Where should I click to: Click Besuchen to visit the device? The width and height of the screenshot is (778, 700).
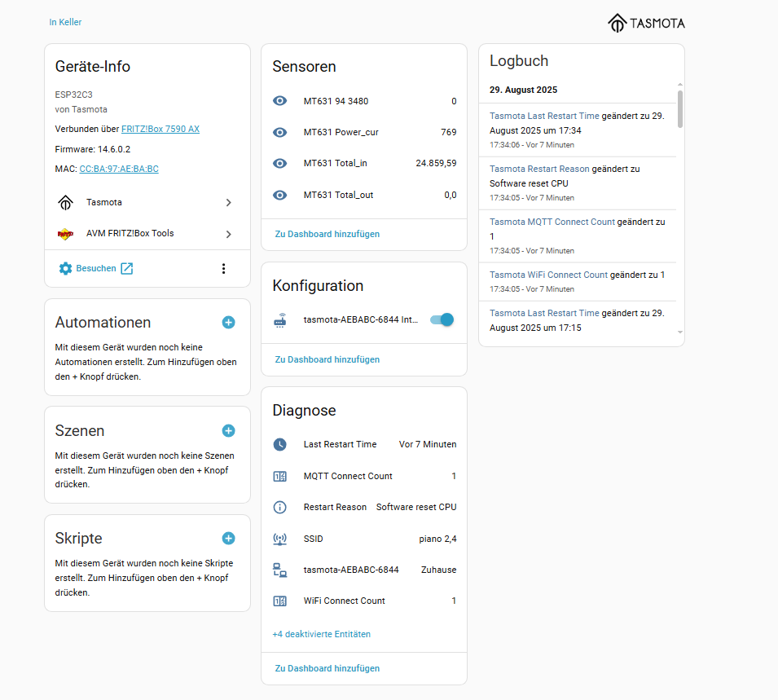(x=96, y=269)
